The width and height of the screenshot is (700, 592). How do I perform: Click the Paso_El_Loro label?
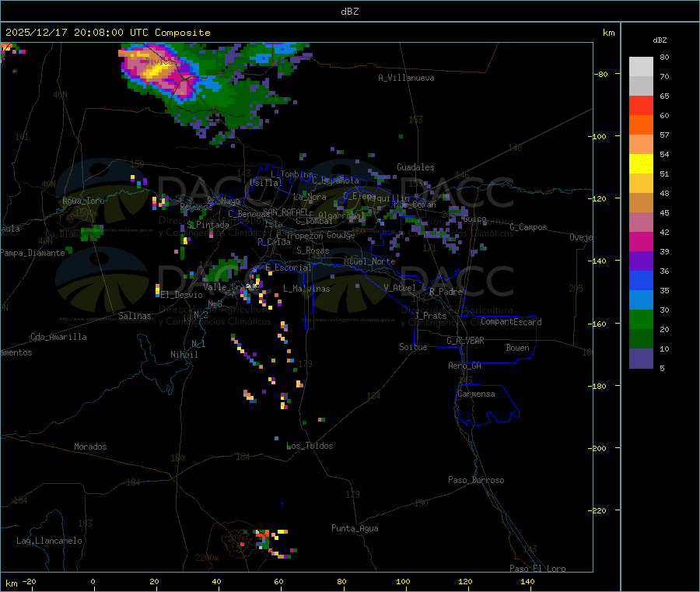pyautogui.click(x=537, y=569)
